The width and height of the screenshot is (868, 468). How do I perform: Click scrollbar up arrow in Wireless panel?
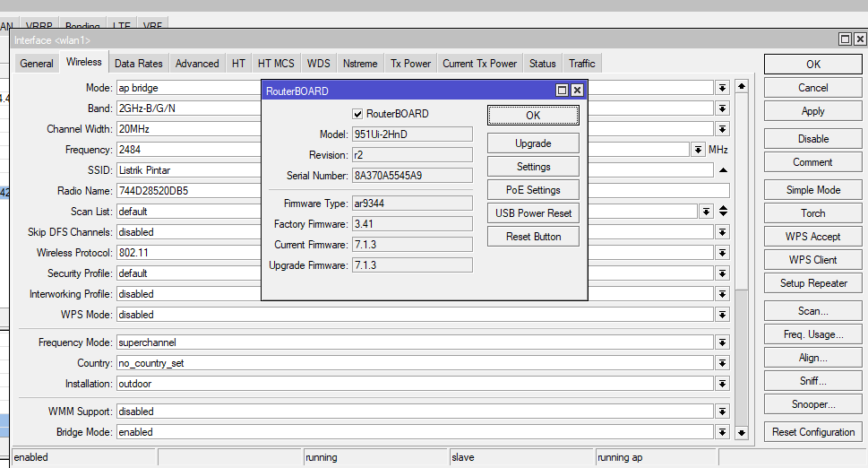click(742, 86)
